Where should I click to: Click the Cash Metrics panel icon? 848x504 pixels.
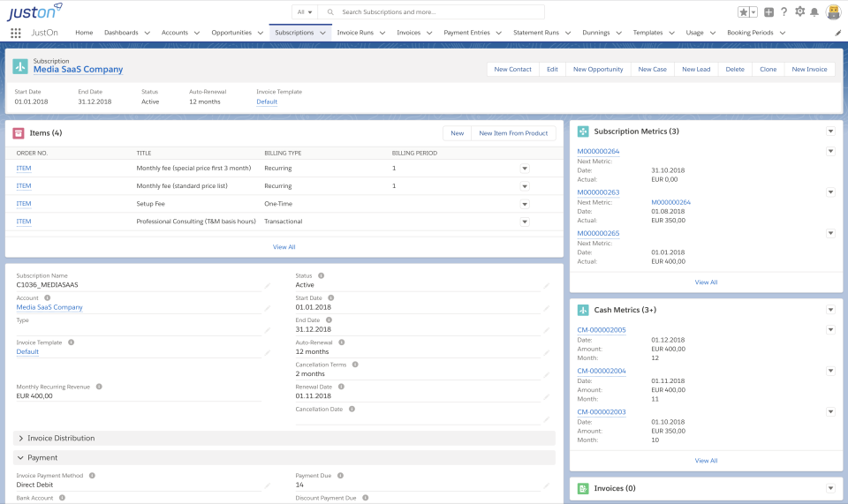[x=583, y=310]
